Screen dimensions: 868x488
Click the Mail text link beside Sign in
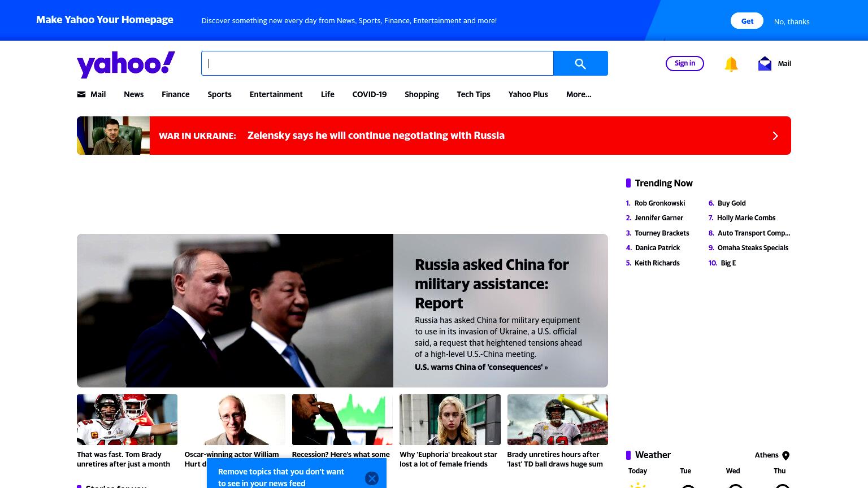click(784, 64)
